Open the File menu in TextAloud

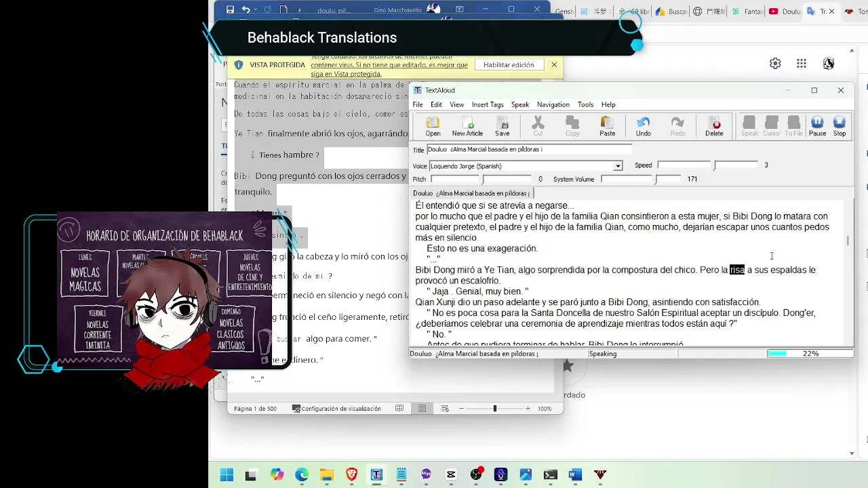point(418,104)
